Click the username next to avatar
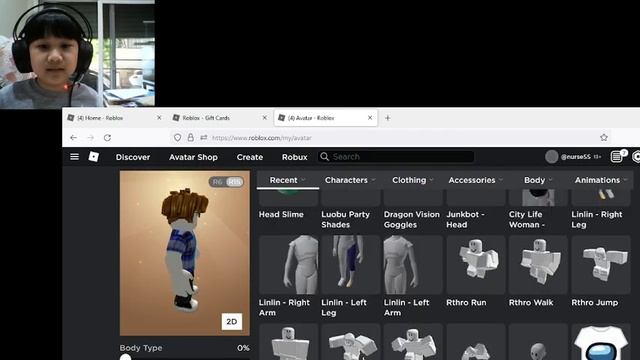This screenshot has height=360, width=640. click(x=576, y=157)
